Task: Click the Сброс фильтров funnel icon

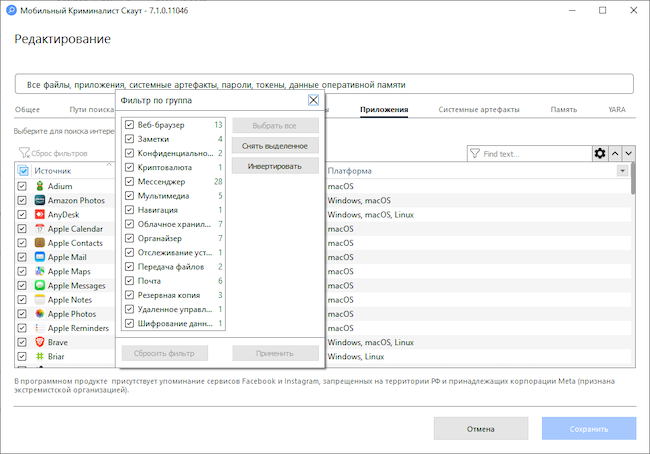Action: pyautogui.click(x=24, y=153)
